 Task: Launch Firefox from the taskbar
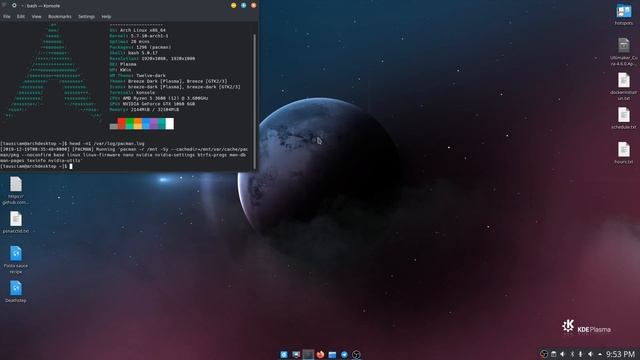coord(320,355)
